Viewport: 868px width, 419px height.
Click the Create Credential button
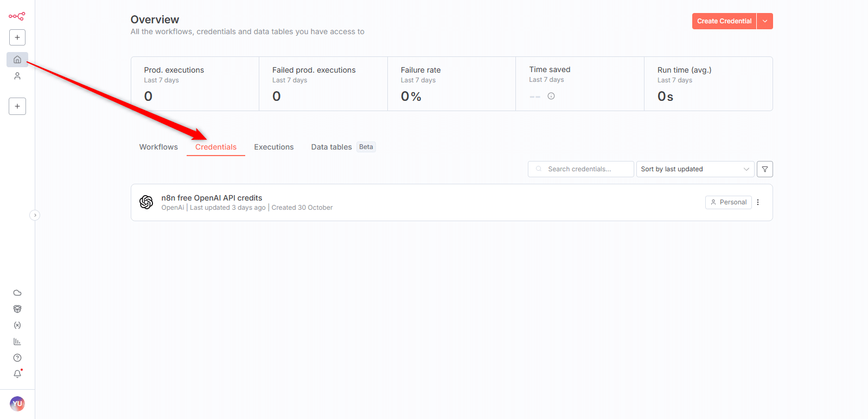pos(724,21)
